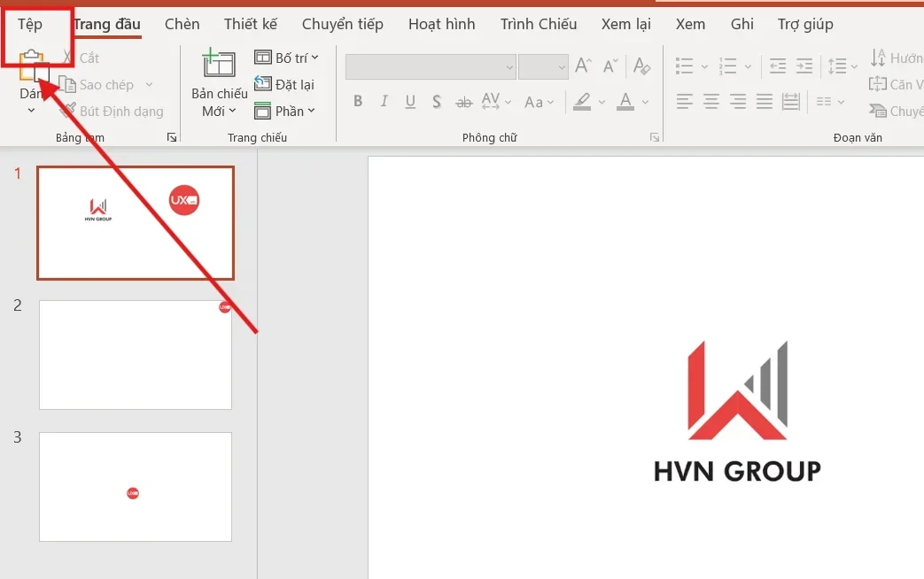Switch to the Ghi tab
This screenshot has height=579, width=924.
tap(742, 24)
